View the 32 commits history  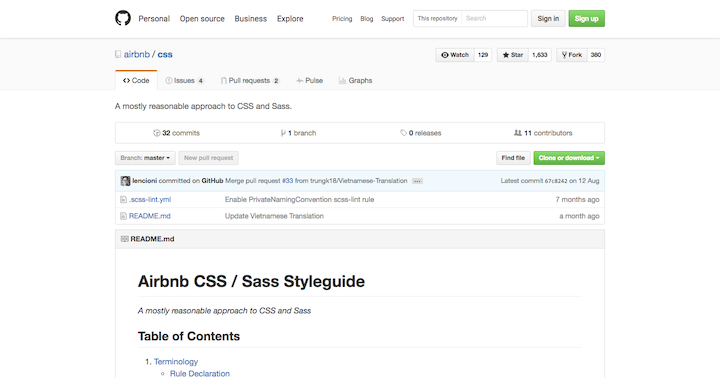click(x=176, y=133)
